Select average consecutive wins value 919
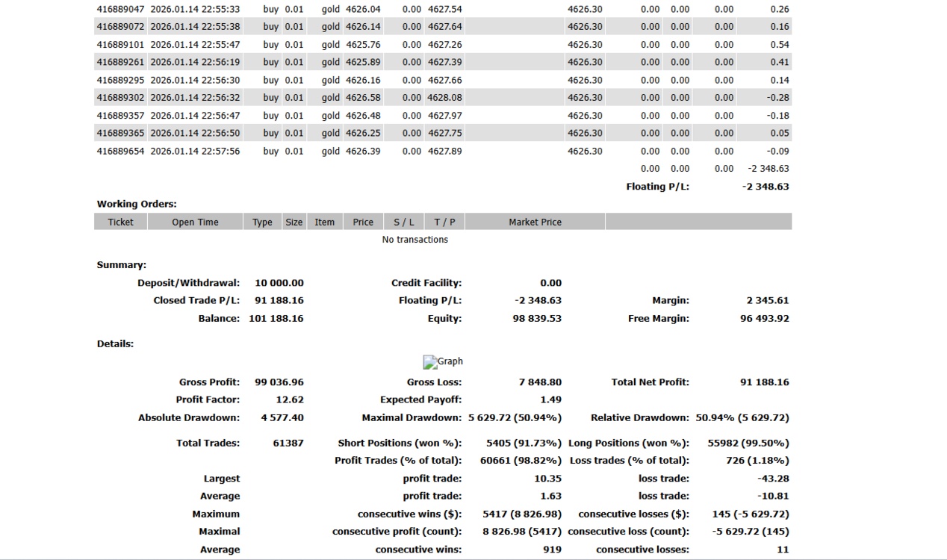Image resolution: width=947 pixels, height=560 pixels. [x=552, y=550]
